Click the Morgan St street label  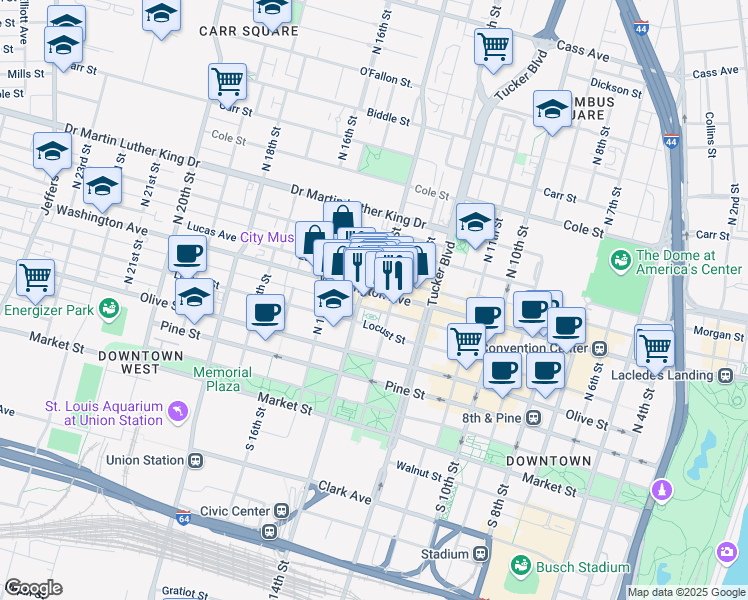(x=719, y=333)
